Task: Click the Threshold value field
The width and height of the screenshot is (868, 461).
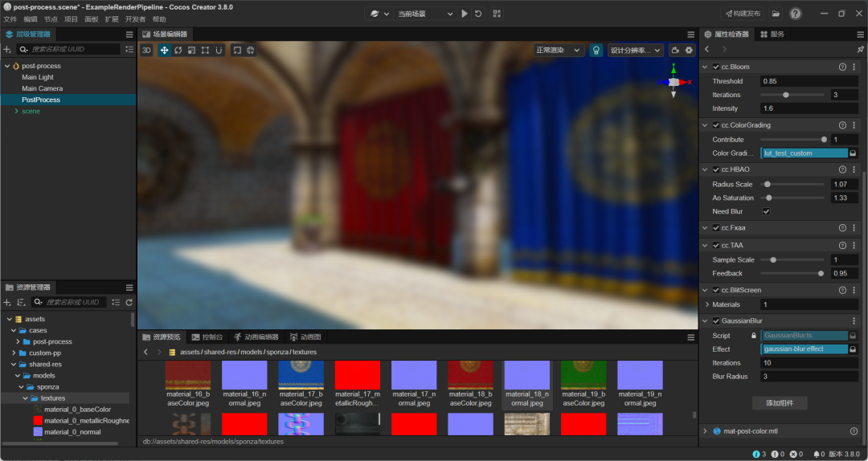Action: 809,81
